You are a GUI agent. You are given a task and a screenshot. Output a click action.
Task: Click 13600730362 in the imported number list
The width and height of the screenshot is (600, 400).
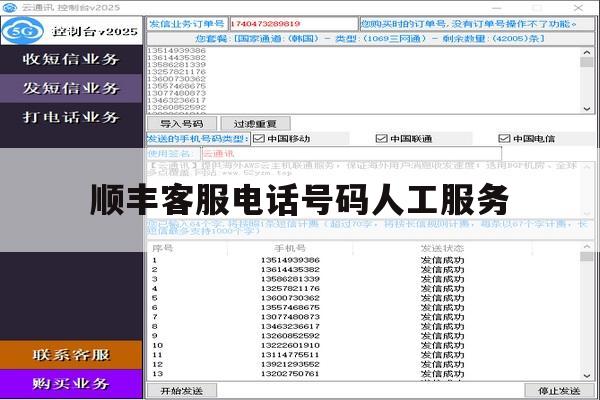click(x=176, y=79)
